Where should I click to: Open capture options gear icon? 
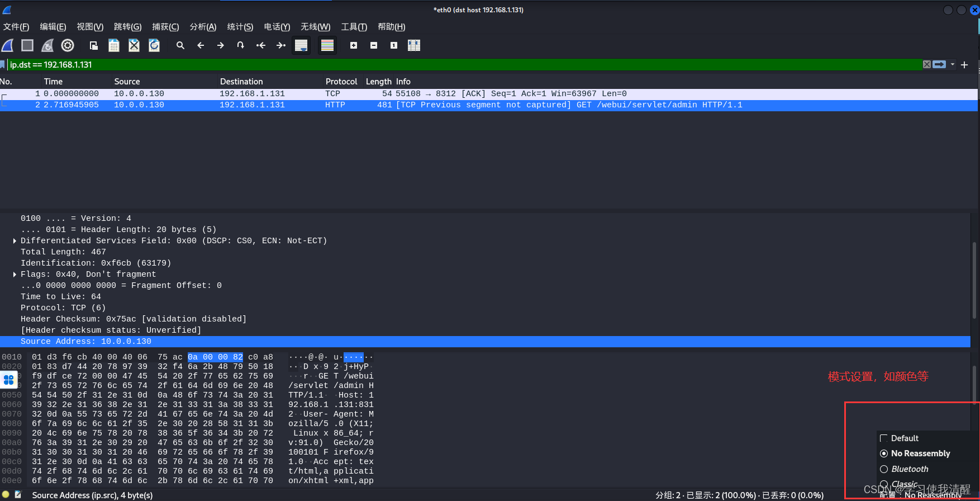coord(68,45)
